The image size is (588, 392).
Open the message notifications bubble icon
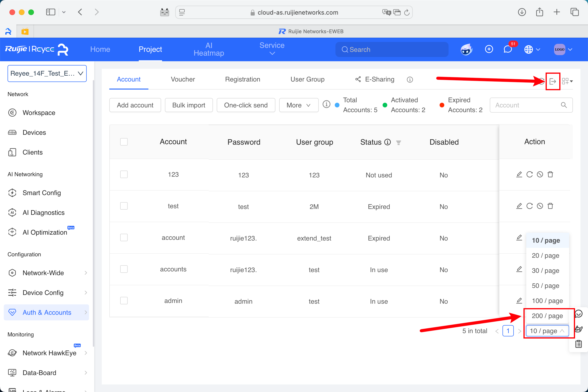[x=508, y=49]
